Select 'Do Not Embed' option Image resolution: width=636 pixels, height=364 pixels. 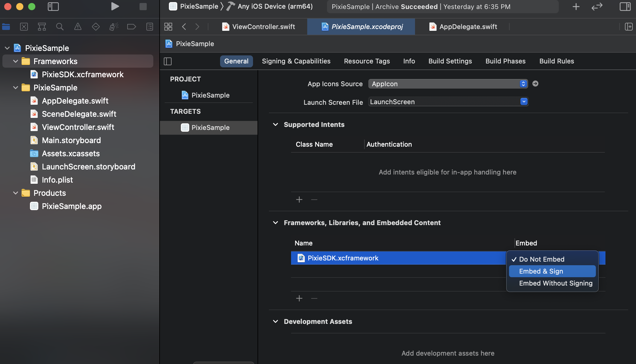point(542,259)
